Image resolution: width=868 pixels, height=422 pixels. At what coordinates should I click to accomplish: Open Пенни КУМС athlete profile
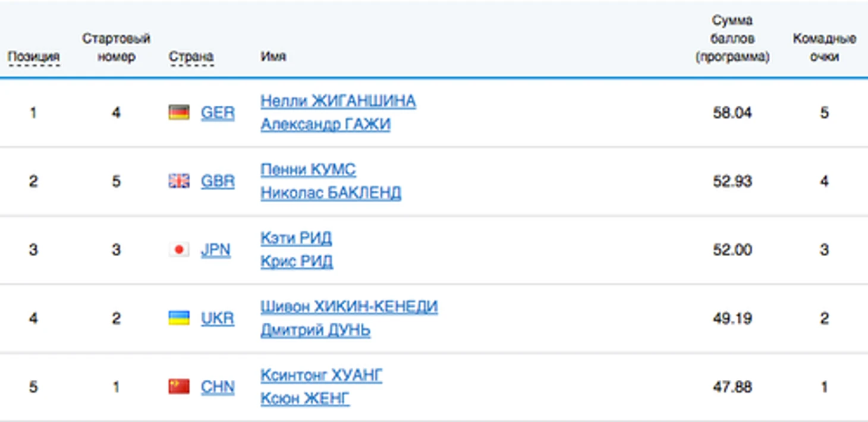coord(308,169)
